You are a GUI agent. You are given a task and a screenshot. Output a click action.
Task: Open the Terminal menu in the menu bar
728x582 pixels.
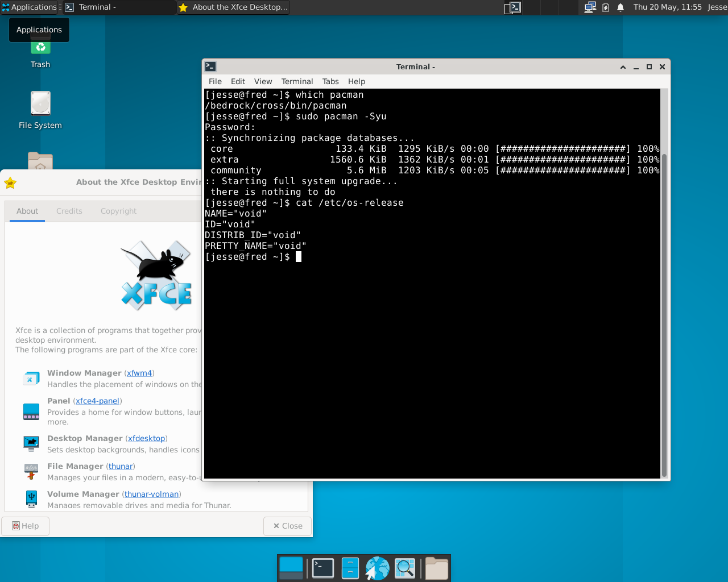click(x=297, y=81)
